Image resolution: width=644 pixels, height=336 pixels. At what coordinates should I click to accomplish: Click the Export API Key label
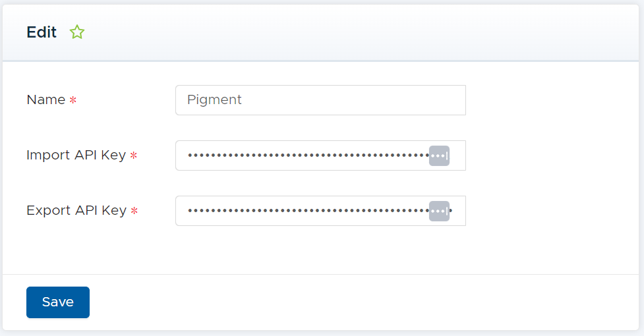pos(76,210)
